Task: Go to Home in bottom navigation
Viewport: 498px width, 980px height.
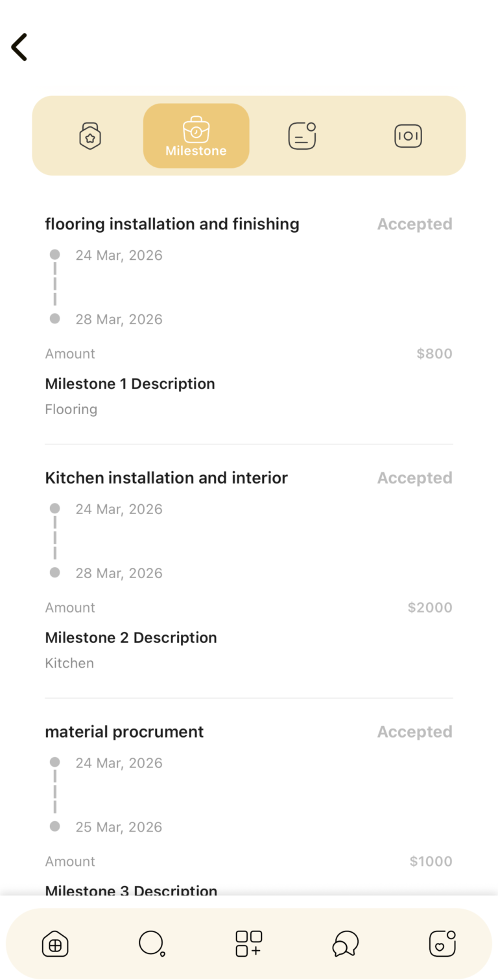Action: click(x=55, y=944)
